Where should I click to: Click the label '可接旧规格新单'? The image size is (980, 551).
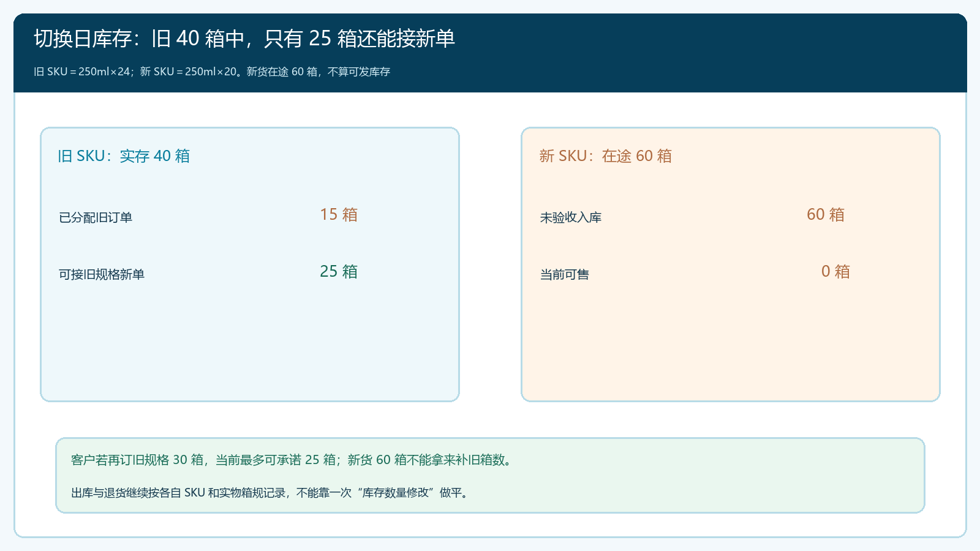pos(102,274)
